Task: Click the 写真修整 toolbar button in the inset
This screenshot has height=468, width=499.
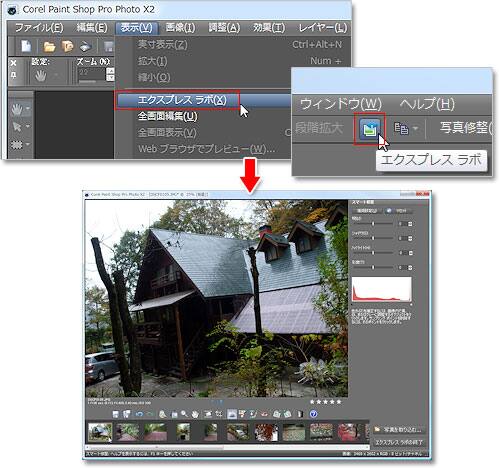Action: coord(466,128)
